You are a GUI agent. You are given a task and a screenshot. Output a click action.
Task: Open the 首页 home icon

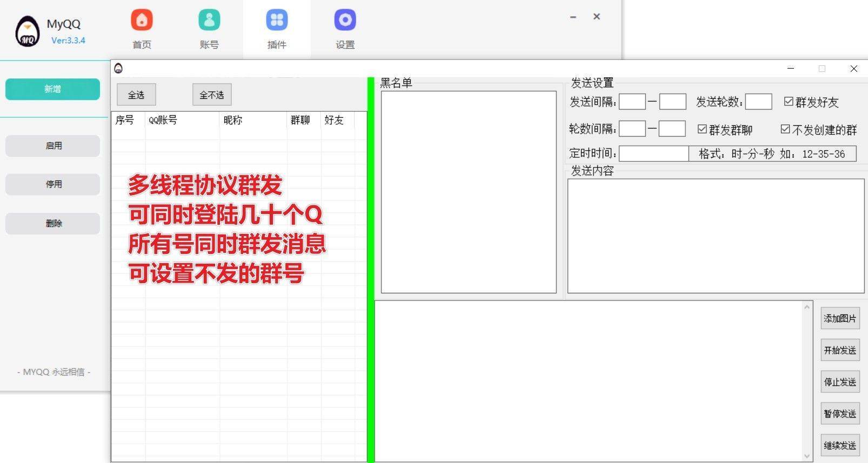[x=142, y=21]
